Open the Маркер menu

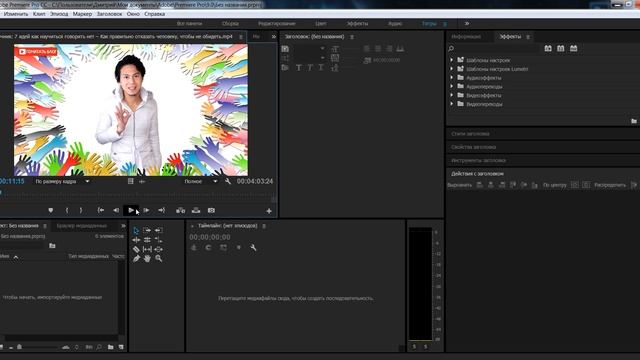[x=82, y=14]
